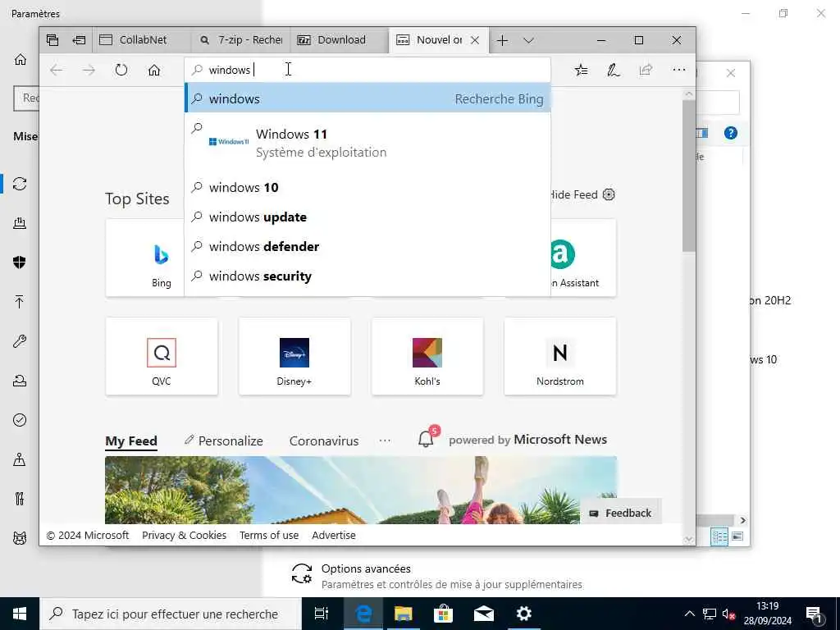Select Windows Insider cat icon in Paramètres
The height and width of the screenshot is (630, 840).
[x=20, y=538]
